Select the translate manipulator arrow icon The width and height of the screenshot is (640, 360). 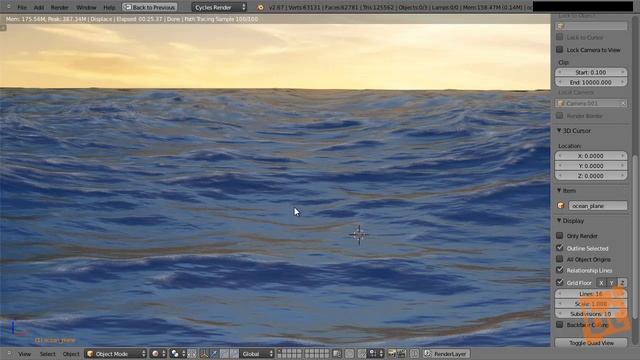click(x=214, y=354)
